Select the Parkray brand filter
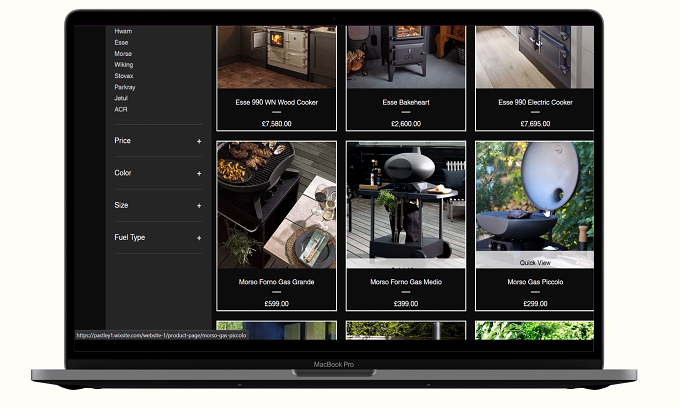This screenshot has width=680, height=408. pyautogui.click(x=125, y=87)
